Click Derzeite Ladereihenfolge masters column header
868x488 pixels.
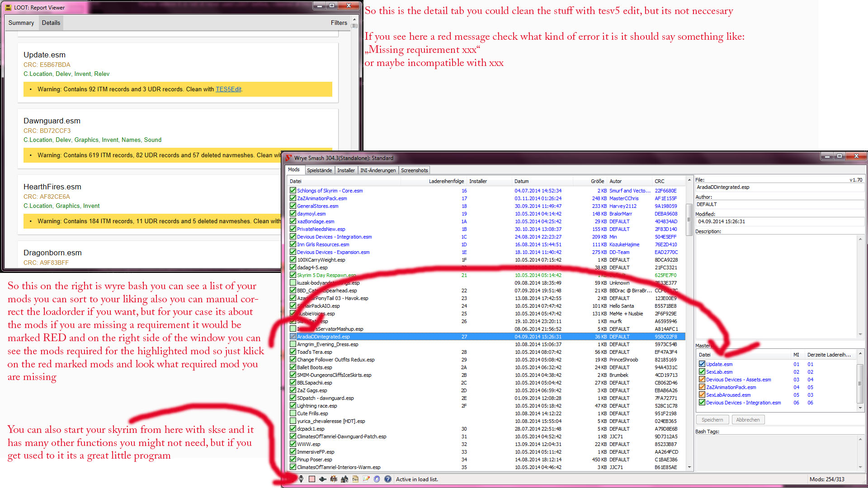point(830,355)
